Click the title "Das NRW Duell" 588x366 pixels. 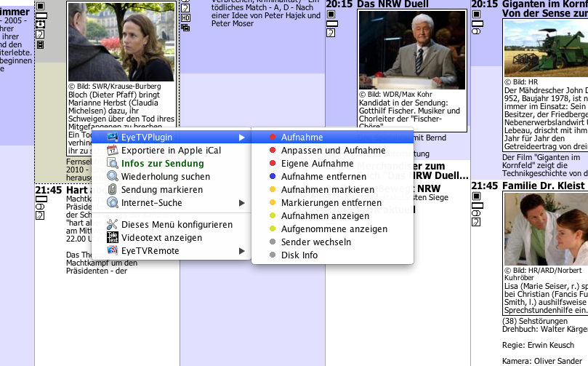(x=392, y=4)
